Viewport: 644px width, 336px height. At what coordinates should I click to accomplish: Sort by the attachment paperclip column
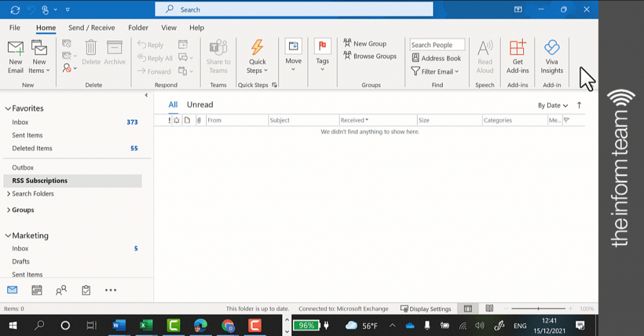click(x=199, y=120)
